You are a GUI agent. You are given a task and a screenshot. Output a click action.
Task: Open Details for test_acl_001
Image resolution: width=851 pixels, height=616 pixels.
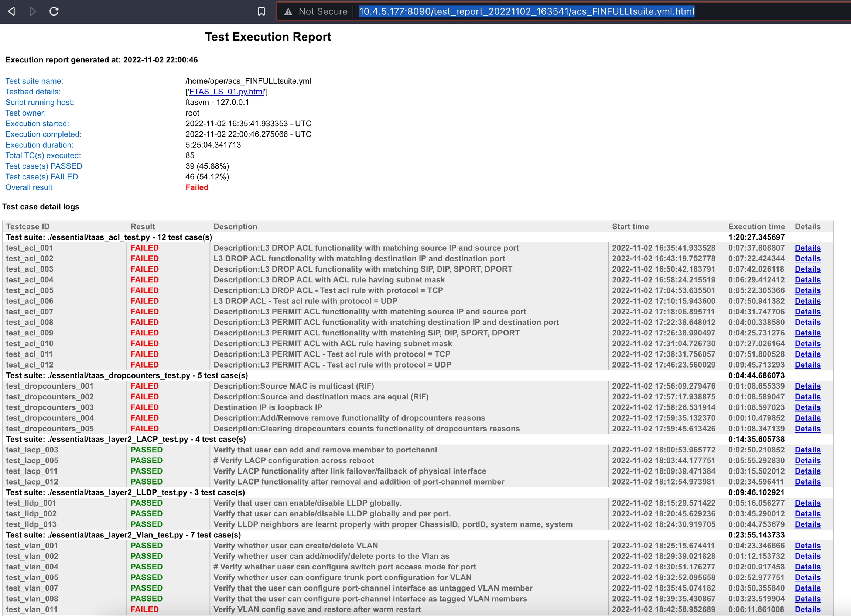(x=807, y=248)
